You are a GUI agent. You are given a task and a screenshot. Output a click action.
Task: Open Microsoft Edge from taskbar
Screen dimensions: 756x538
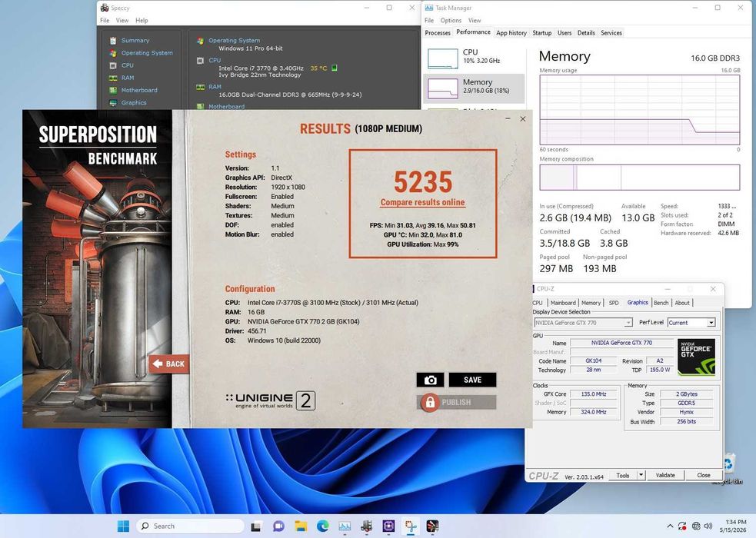pos(322,526)
